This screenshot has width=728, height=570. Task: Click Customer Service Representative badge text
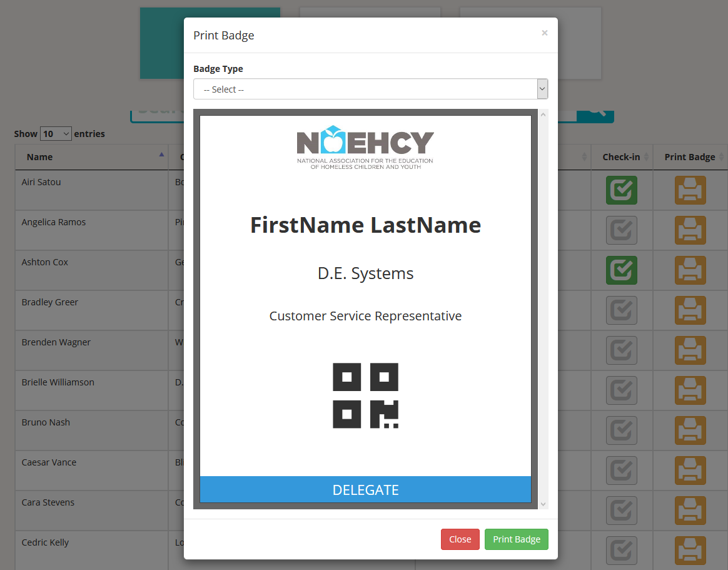365,316
